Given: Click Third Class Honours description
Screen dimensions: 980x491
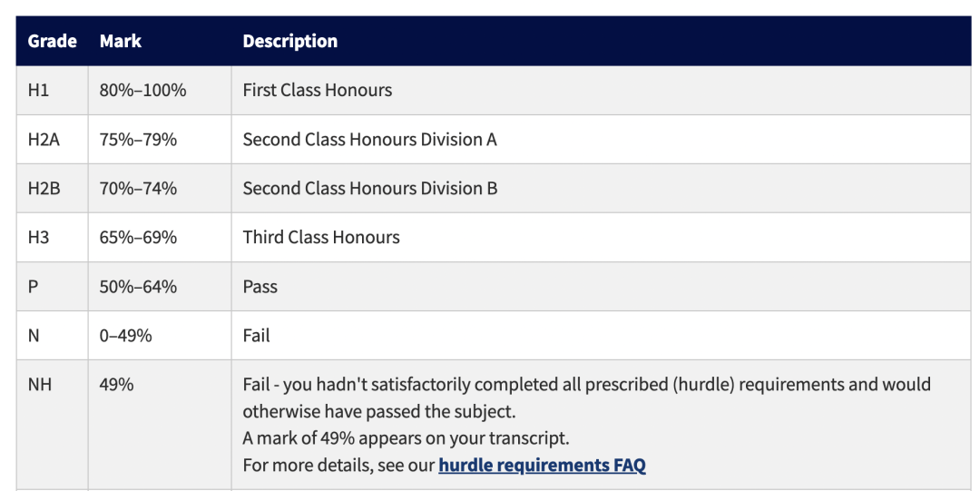Looking at the screenshot, I should pyautogui.click(x=321, y=237).
